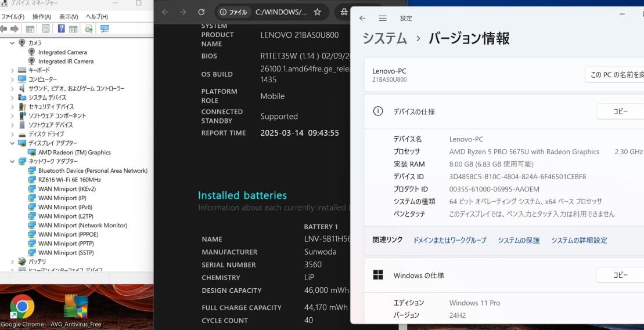644x330 pixels.
Task: Toggle action pane icon in Device Manager toolbar
Action: point(73,28)
